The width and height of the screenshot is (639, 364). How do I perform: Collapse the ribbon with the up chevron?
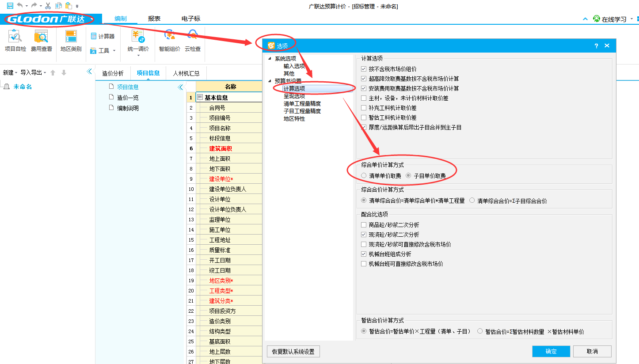click(x=585, y=19)
